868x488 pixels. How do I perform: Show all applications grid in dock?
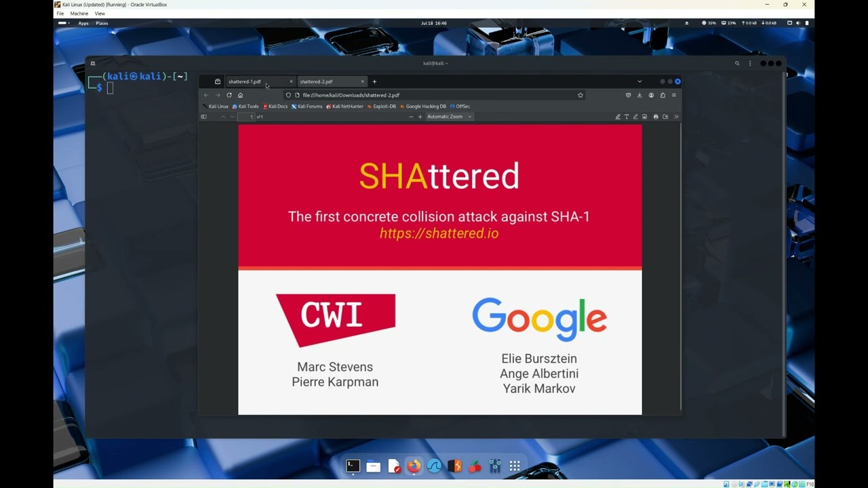(x=515, y=466)
